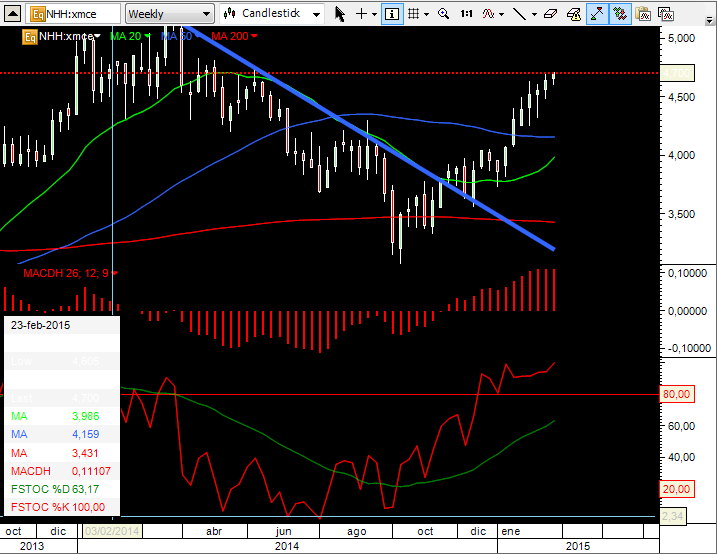Click the copy chart clipboard icon
The width and height of the screenshot is (717, 554).
[643, 14]
